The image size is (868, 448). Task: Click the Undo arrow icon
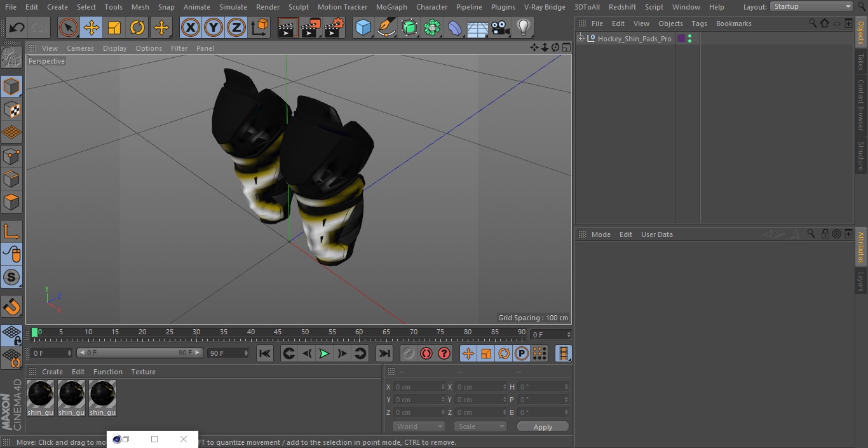tap(17, 27)
